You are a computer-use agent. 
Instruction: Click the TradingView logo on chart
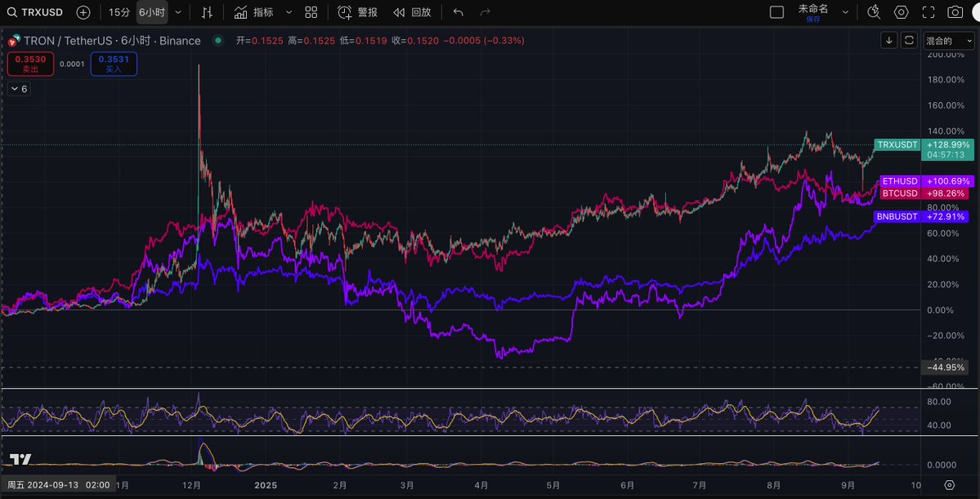click(20, 461)
